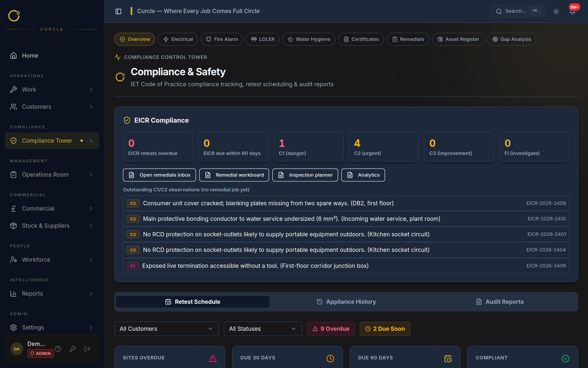Filter by 9 Overdue
Image resolution: width=588 pixels, height=368 pixels.
point(331,329)
